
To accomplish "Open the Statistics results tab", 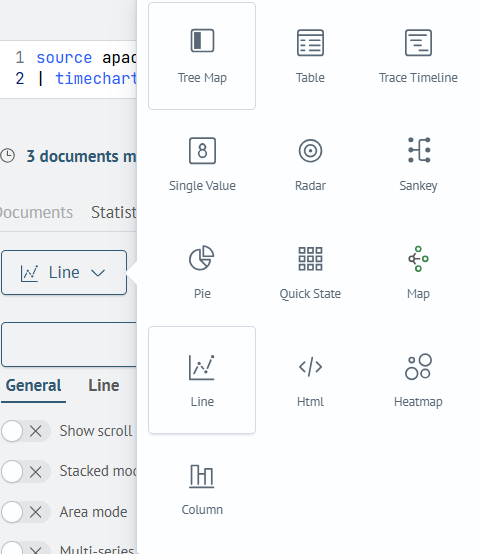I will pos(114,212).
